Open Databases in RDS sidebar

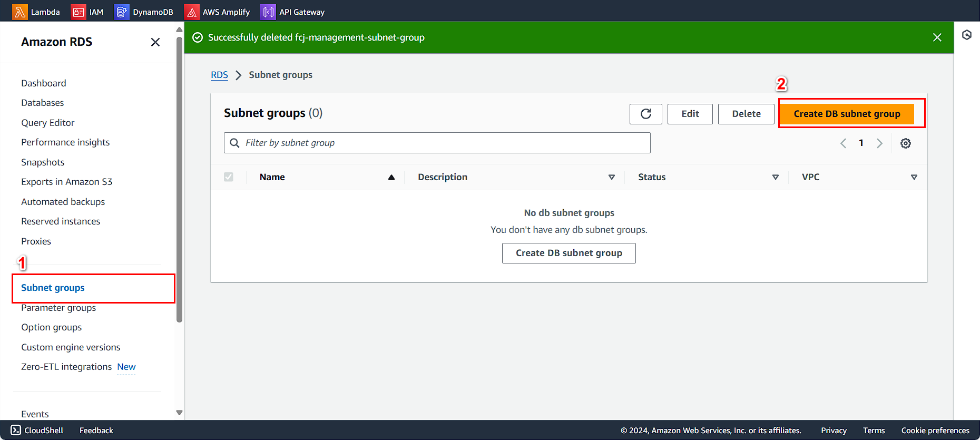(43, 103)
